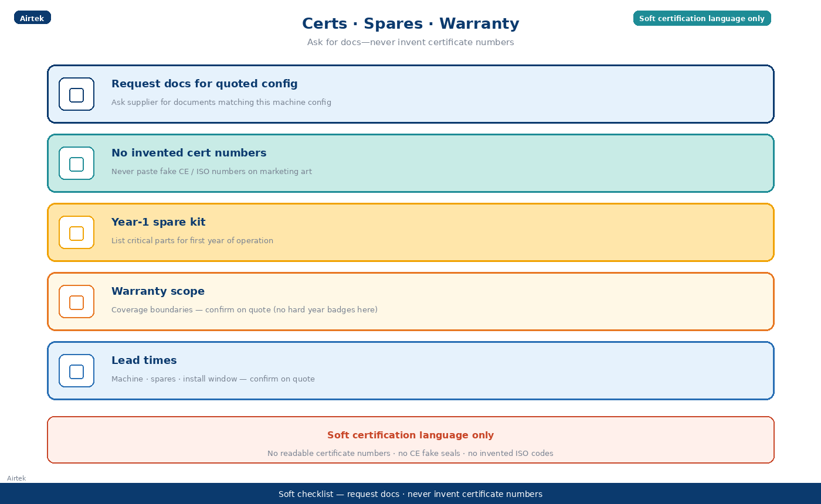Select the No invented cert numbers heading
821x504 pixels.
click(189, 153)
